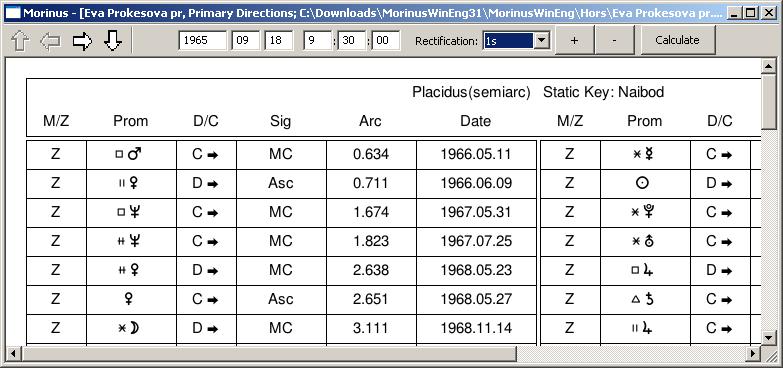Click the horizontal scrollbar left arrow
The height and width of the screenshot is (368, 783).
tap(13, 354)
